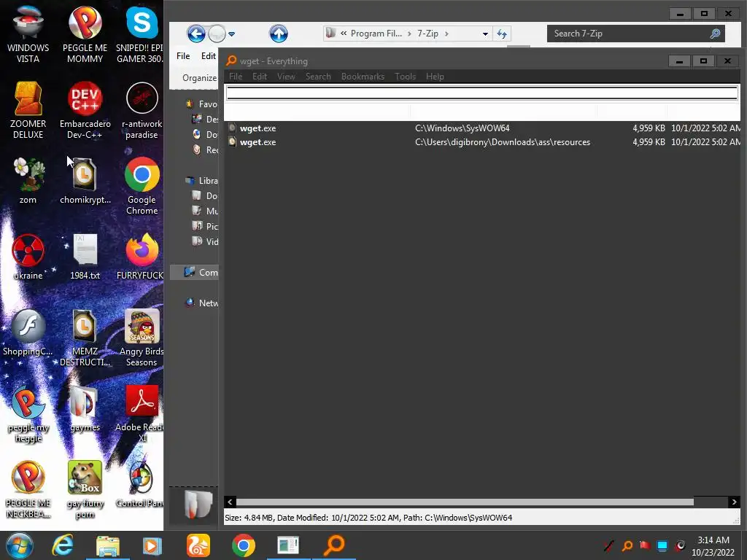Open peggle my heggle desktop icon

(28, 413)
